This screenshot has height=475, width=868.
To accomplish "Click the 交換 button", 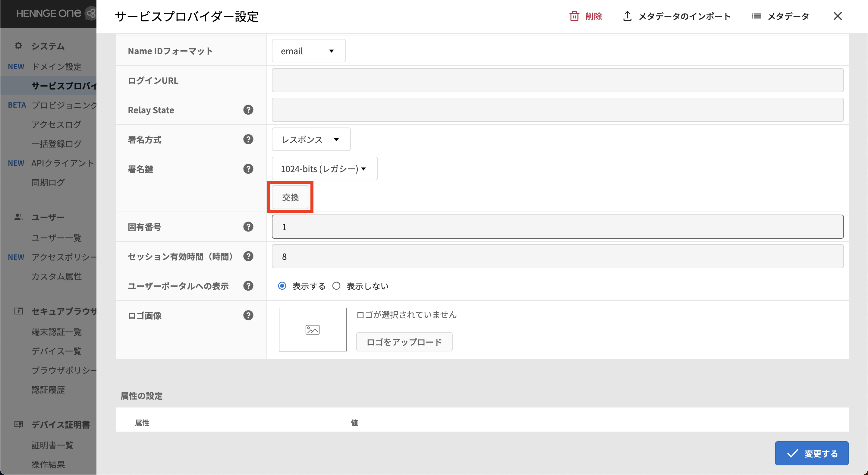I will pos(290,197).
